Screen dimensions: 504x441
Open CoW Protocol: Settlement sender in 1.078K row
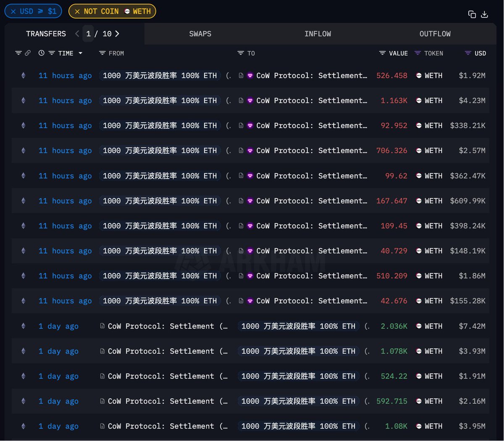[x=168, y=351]
